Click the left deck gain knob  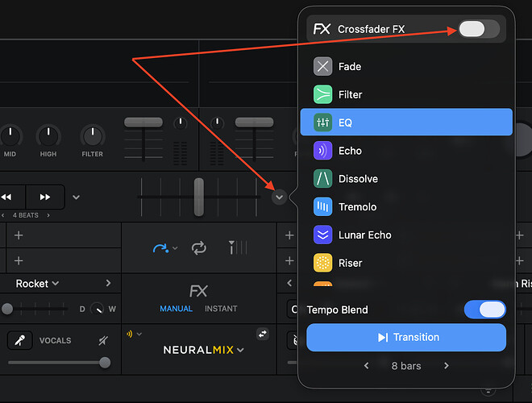[x=181, y=123]
